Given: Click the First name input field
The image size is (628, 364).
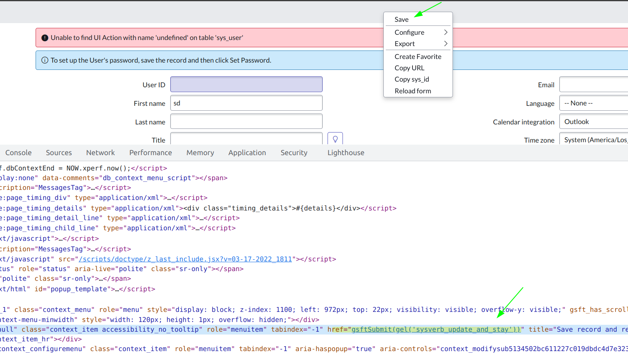Looking at the screenshot, I should coord(246,103).
